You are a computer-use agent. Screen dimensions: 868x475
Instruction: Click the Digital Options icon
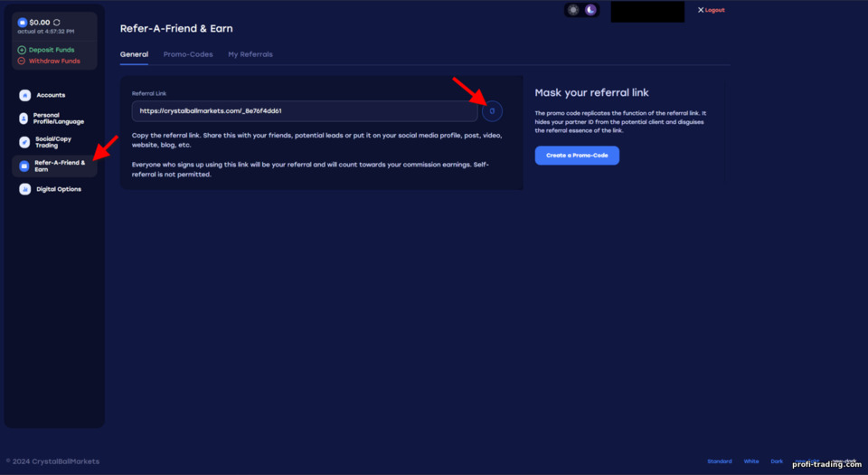[25, 189]
